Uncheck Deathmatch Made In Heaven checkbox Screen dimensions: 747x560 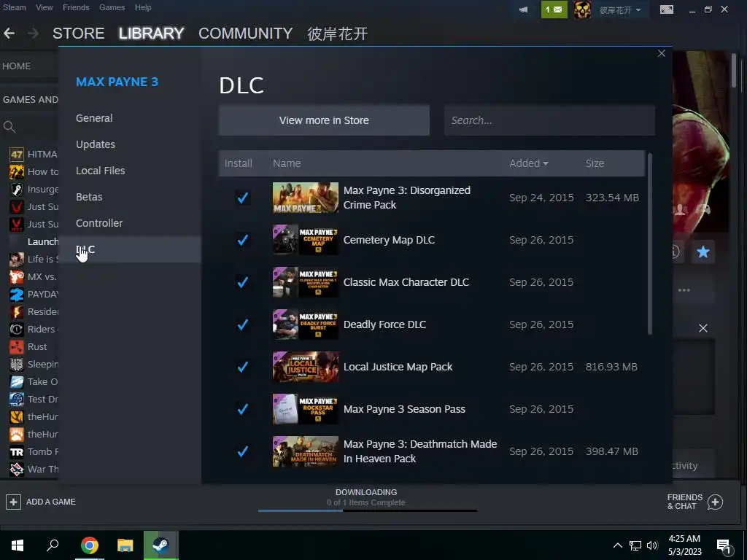coord(242,451)
